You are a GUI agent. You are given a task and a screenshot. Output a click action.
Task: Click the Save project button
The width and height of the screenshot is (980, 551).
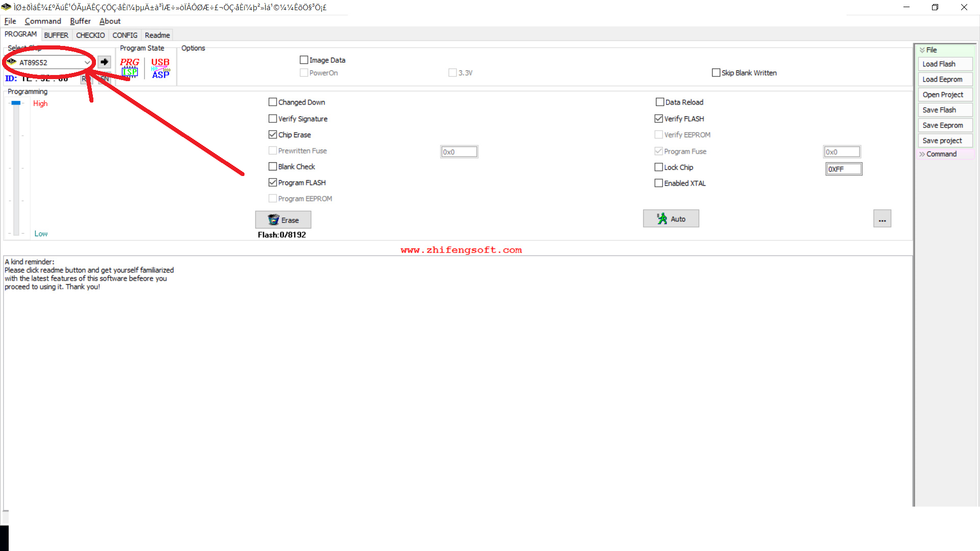point(944,140)
